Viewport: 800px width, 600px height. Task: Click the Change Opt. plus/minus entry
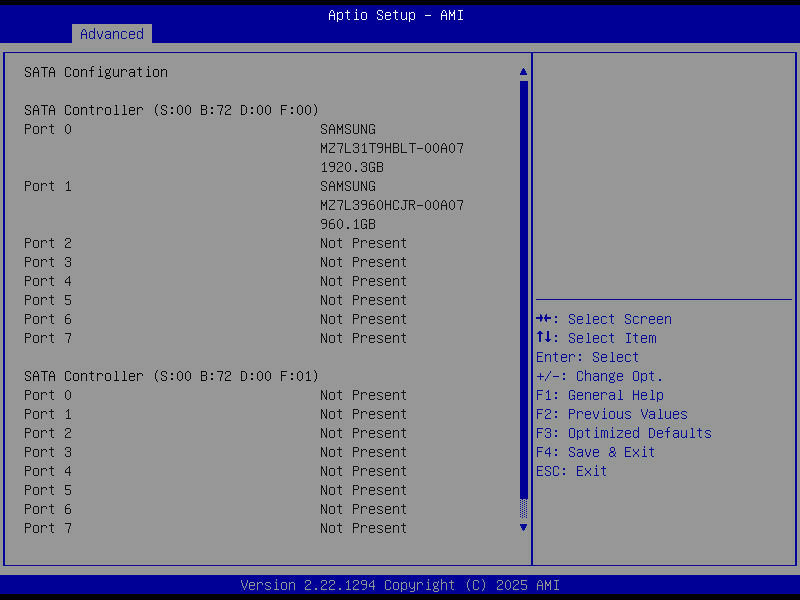tap(601, 376)
